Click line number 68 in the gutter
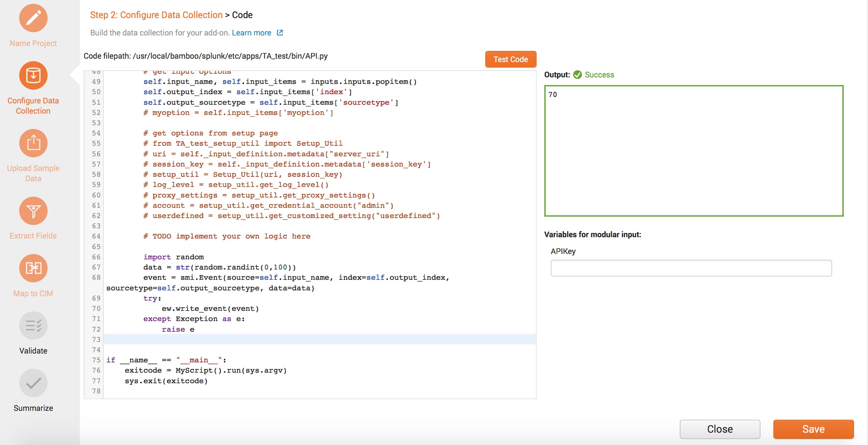This screenshot has height=445, width=868. point(96,278)
